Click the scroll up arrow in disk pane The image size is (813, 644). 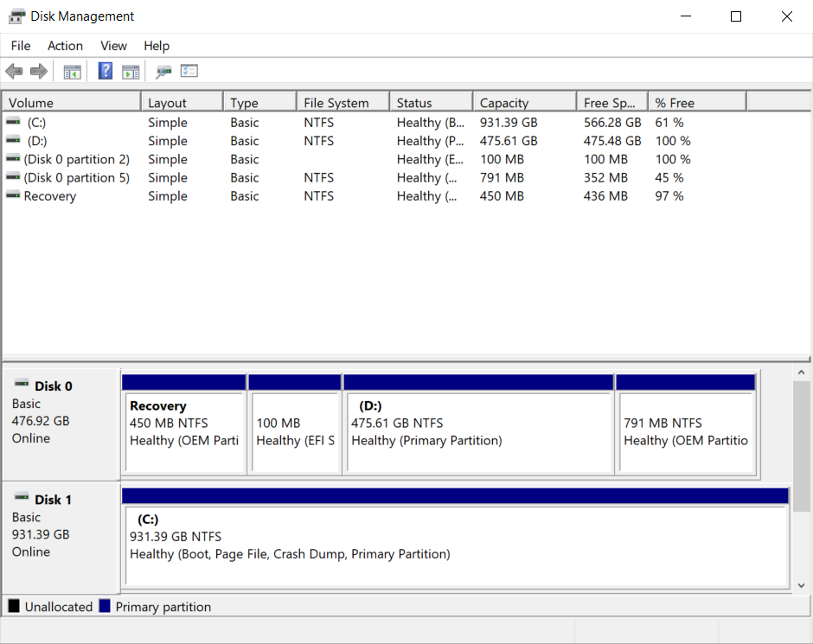[x=801, y=372]
